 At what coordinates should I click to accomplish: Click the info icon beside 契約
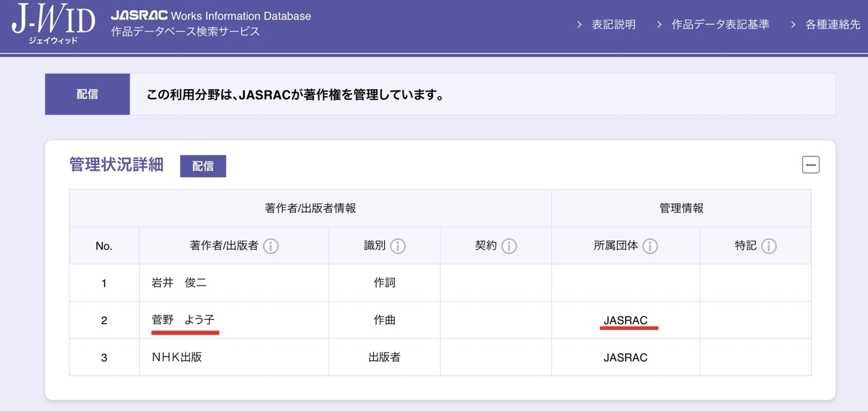(x=509, y=247)
